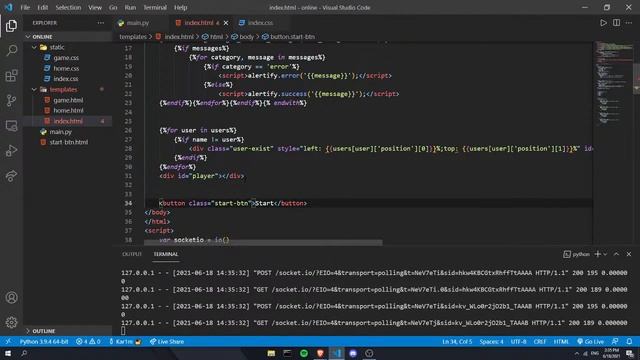Open Manage gear settings icon

[11, 322]
